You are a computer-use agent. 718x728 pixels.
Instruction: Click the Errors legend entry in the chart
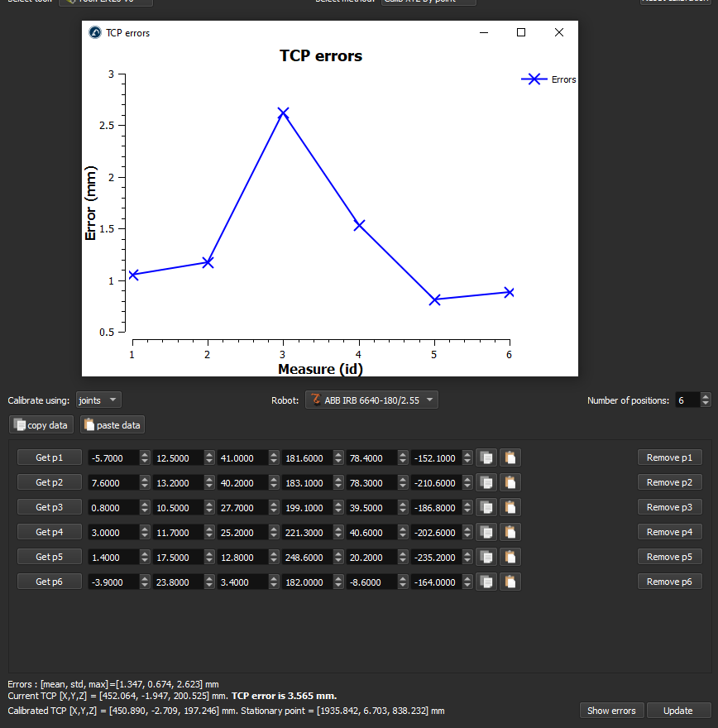548,79
